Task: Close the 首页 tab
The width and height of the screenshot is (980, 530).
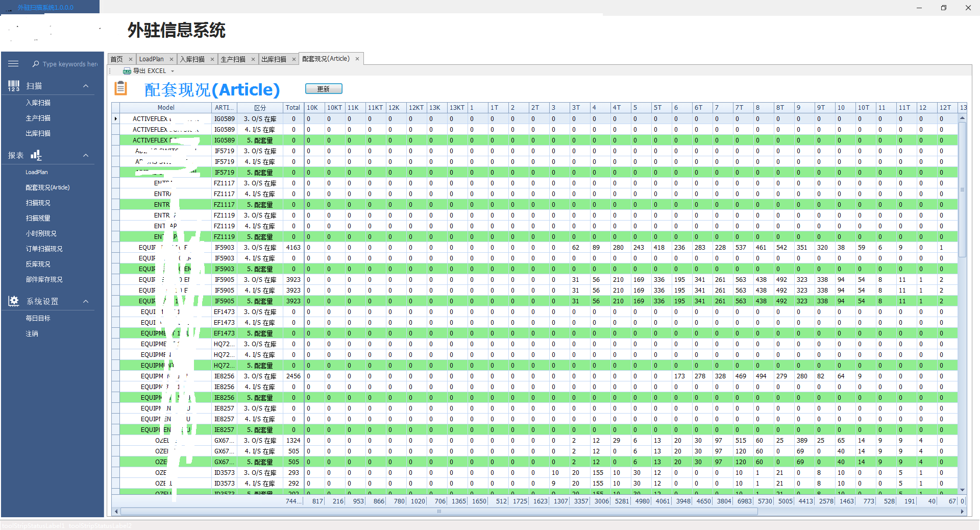Action: click(x=131, y=59)
